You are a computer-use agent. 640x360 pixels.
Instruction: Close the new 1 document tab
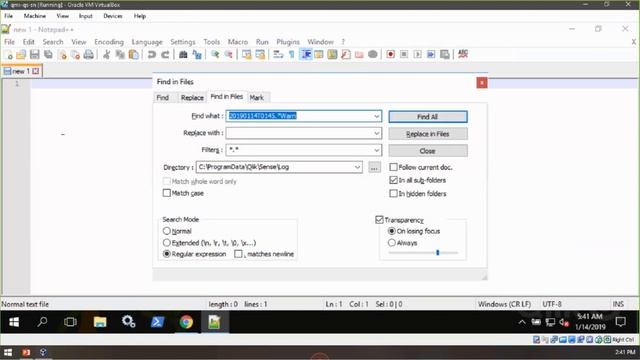coord(36,71)
